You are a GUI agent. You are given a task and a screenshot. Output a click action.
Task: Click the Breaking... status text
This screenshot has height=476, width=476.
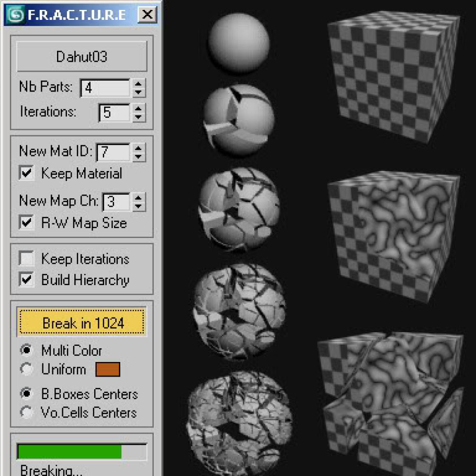51,470
